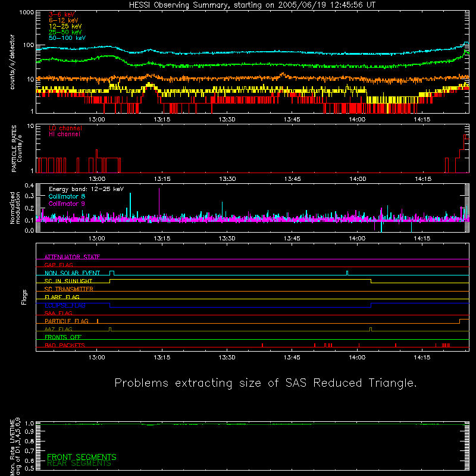The width and height of the screenshot is (476, 476).
Task: Click 13:45 time label under modulation plot
Action: [x=292, y=239]
